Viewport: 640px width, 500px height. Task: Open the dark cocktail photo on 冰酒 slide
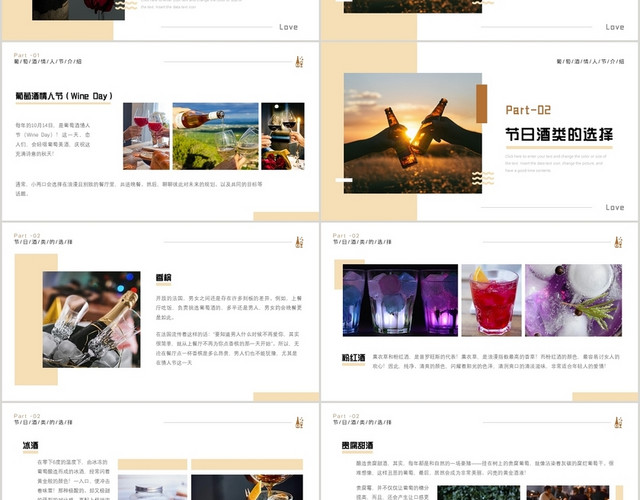click(247, 487)
